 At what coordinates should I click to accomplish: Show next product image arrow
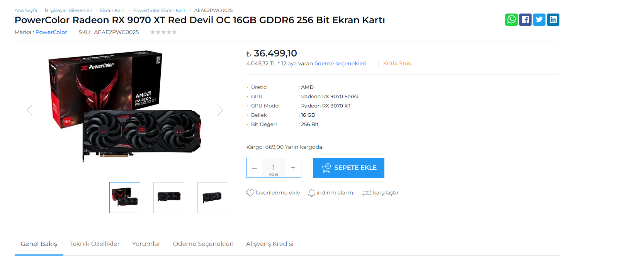tap(220, 110)
